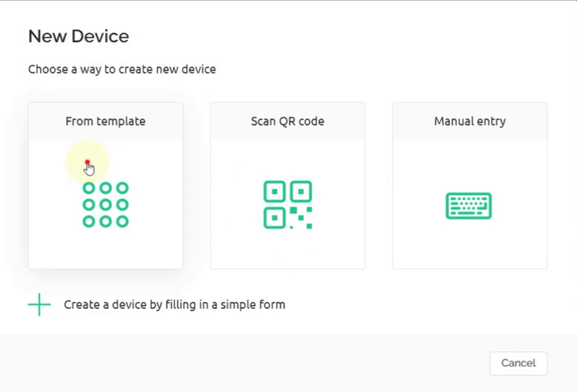The height and width of the screenshot is (392, 577).
Task: Select the "Scan QR code" header label
Action: pyautogui.click(x=288, y=121)
